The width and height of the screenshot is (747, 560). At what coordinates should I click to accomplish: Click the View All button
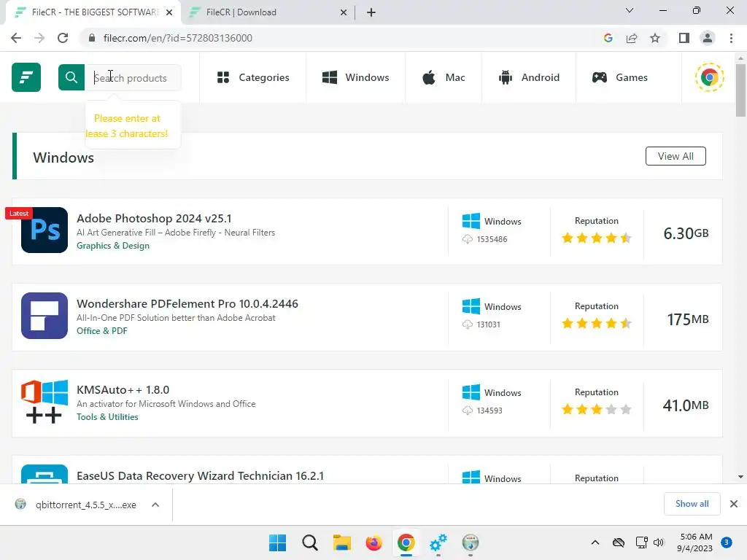click(676, 156)
